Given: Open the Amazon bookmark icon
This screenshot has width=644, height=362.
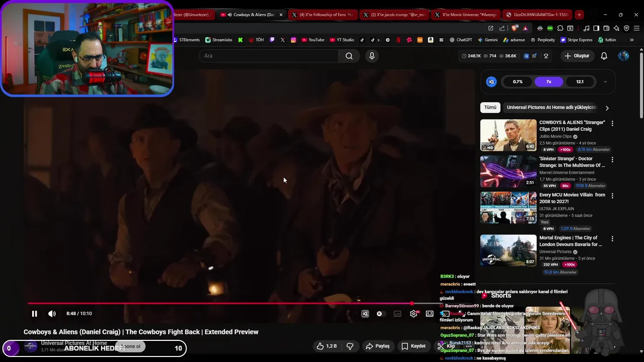Looking at the screenshot, I should pos(431,40).
